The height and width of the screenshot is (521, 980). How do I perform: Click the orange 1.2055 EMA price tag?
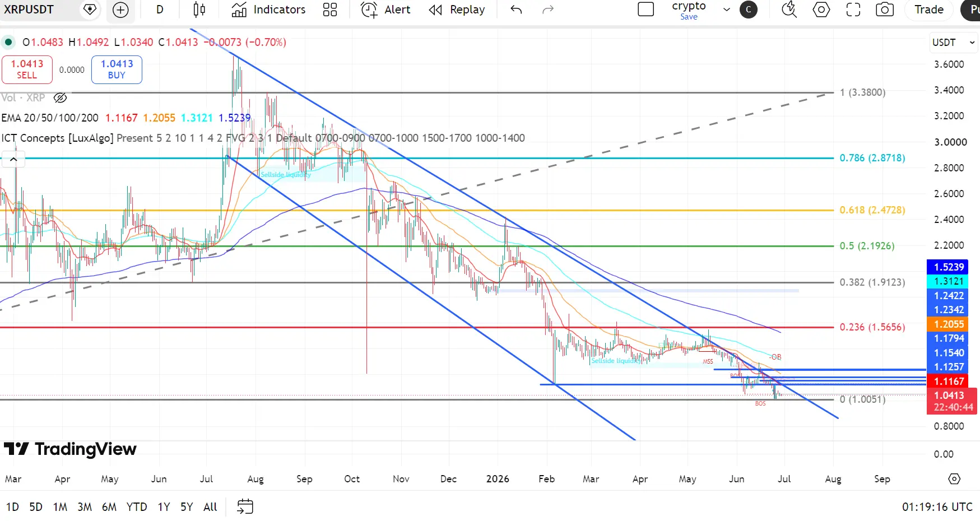coord(947,324)
